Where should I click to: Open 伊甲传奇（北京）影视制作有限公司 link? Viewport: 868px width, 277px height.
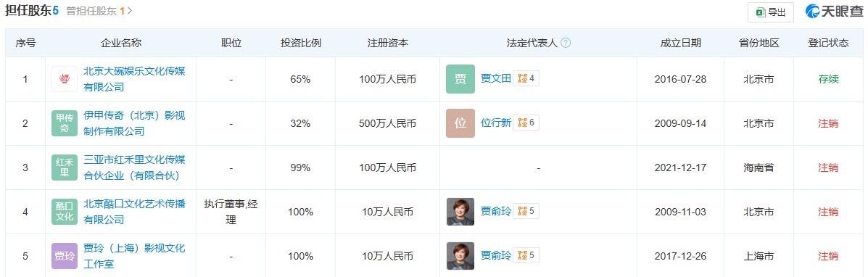[133, 123]
